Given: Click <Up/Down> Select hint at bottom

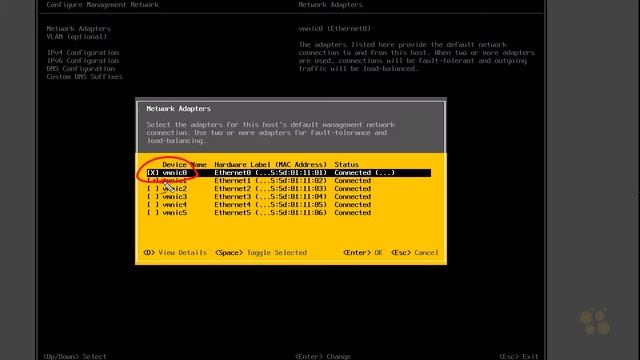Looking at the screenshot, I should tap(75, 356).
